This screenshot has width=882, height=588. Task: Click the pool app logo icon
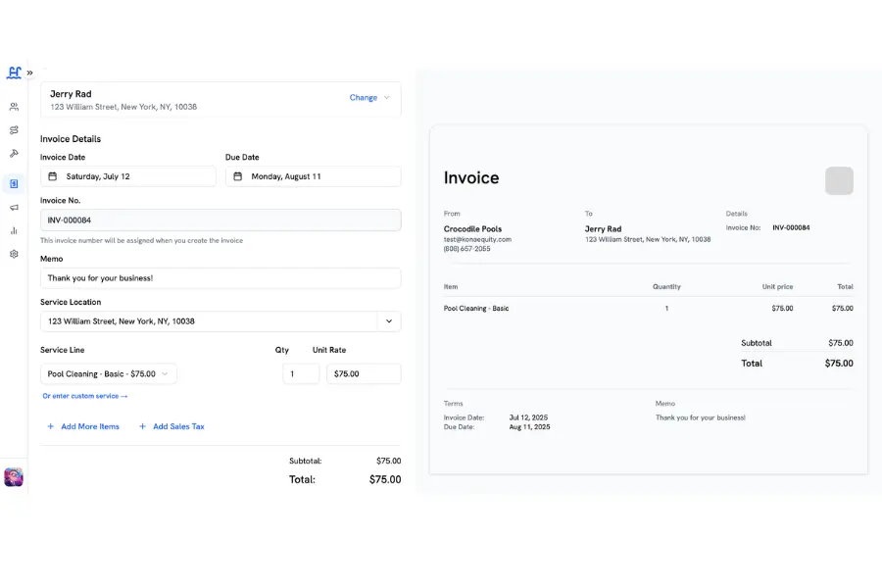(14, 73)
